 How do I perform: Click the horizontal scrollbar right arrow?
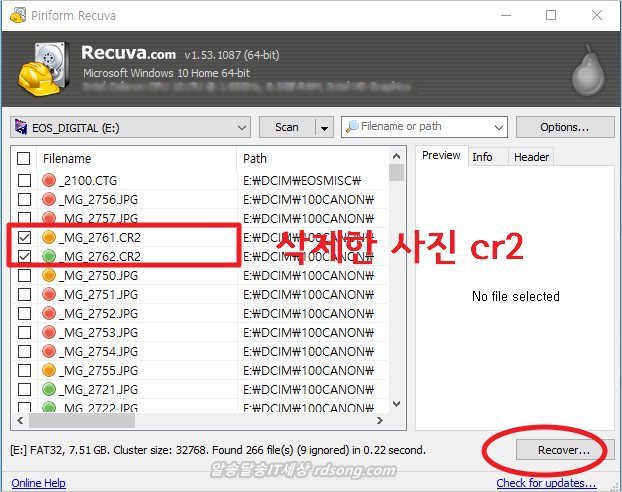380,421
